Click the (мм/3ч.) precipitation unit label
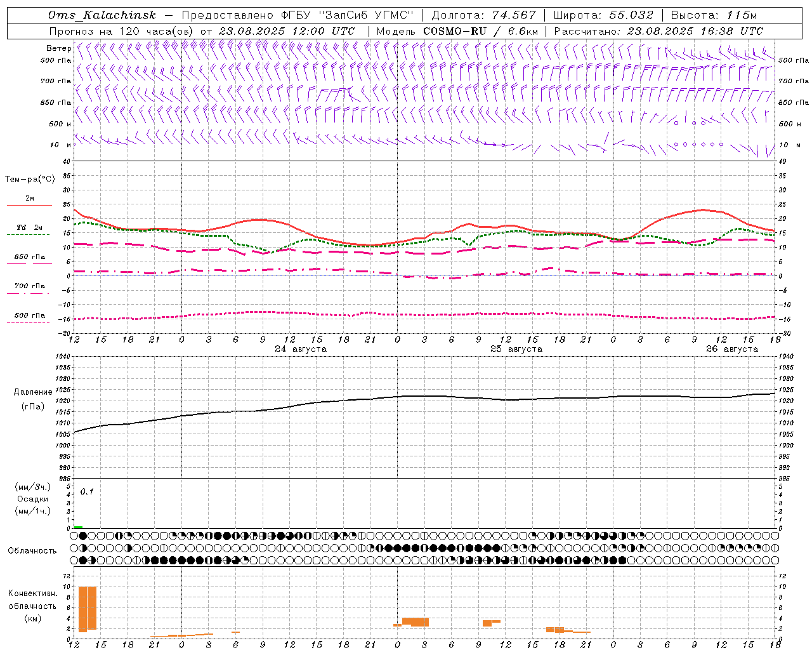 32,487
